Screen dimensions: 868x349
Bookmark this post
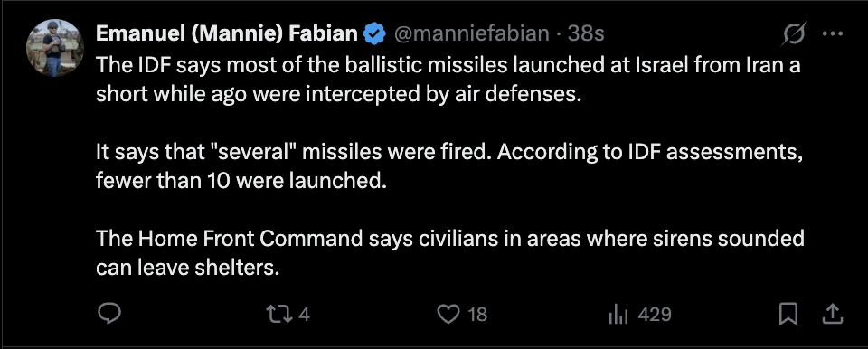788,315
